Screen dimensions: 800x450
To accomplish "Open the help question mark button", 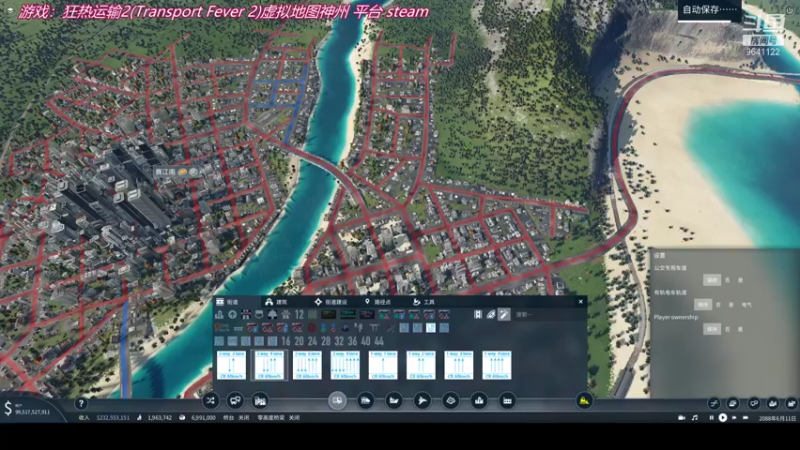I will click(81, 404).
